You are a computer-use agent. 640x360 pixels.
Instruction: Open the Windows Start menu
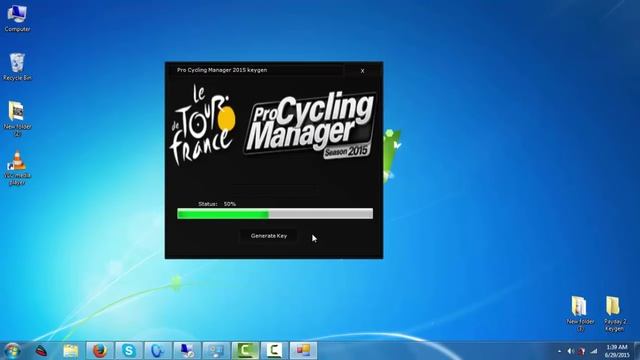click(x=12, y=351)
